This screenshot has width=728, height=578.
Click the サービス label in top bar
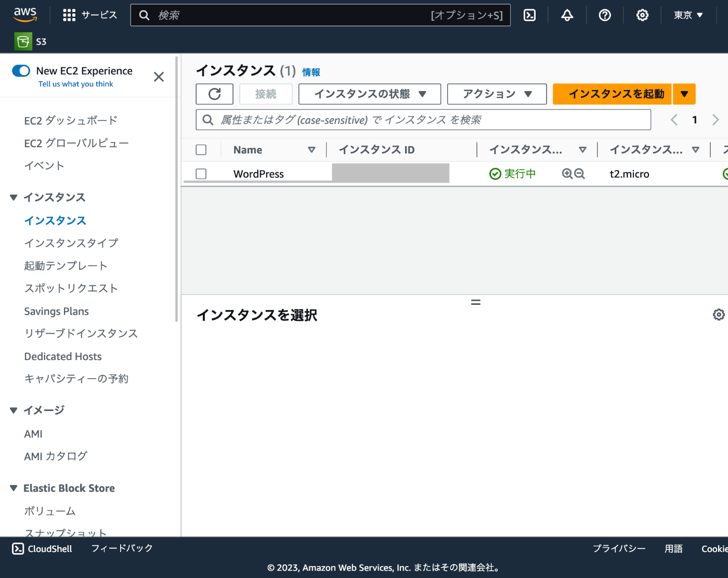pos(99,15)
